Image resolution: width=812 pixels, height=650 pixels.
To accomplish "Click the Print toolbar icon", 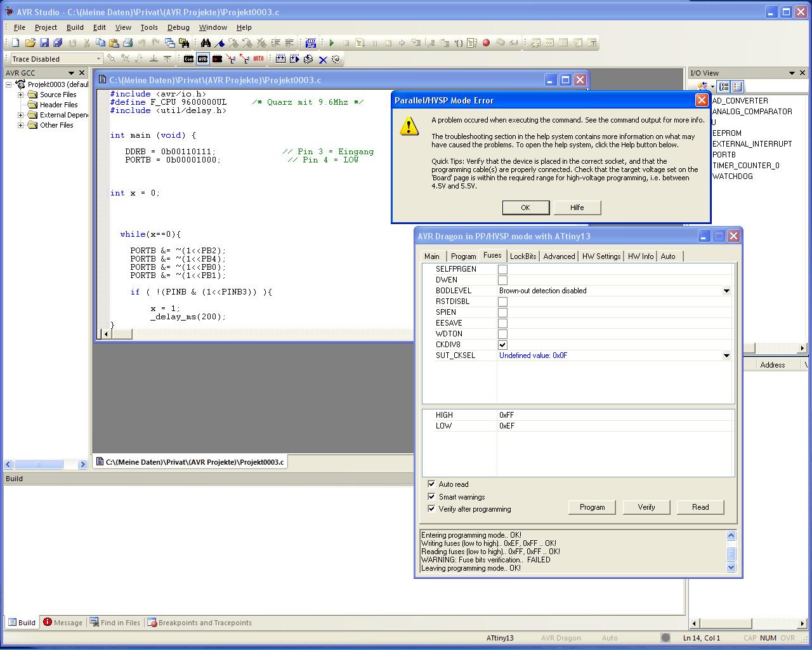I will 128,43.
